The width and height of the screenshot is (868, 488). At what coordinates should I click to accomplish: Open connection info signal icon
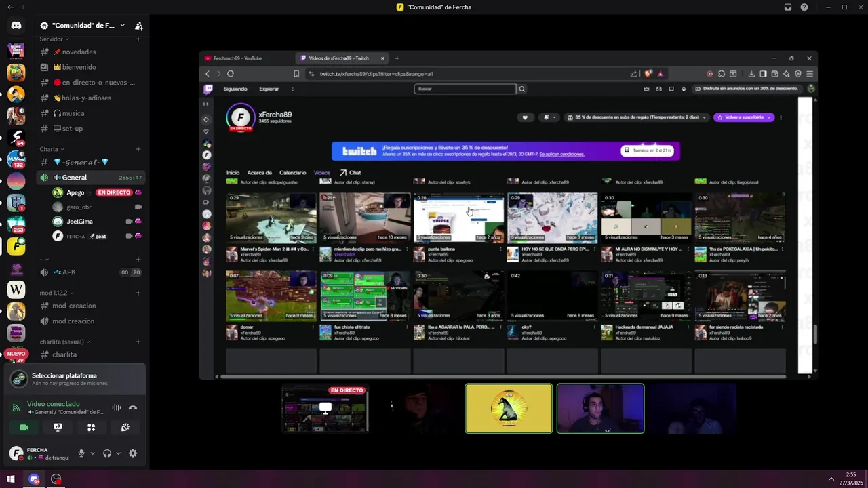click(16, 407)
